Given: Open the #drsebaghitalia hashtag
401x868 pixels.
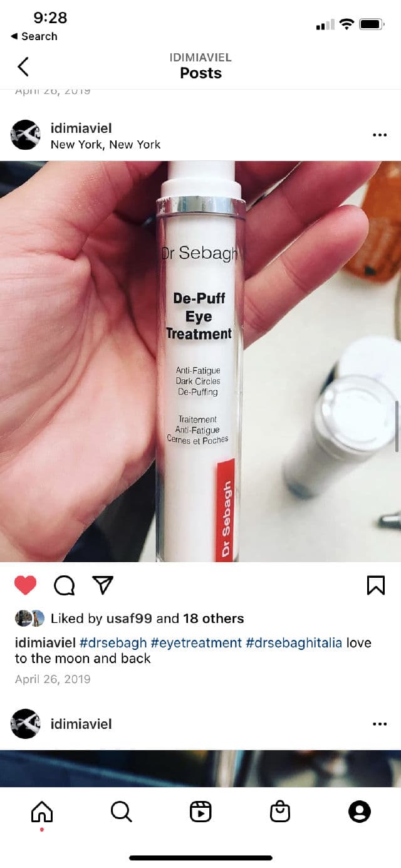Looking at the screenshot, I should point(294,643).
